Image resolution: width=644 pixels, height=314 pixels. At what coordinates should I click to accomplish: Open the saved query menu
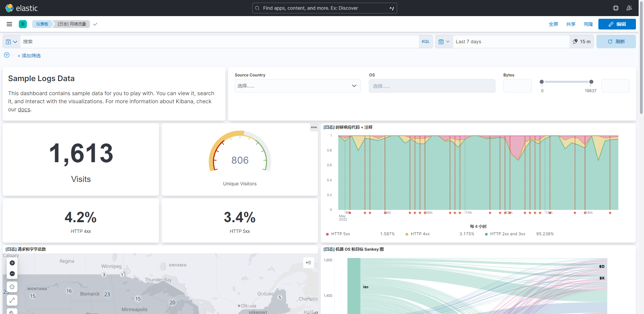tap(11, 42)
